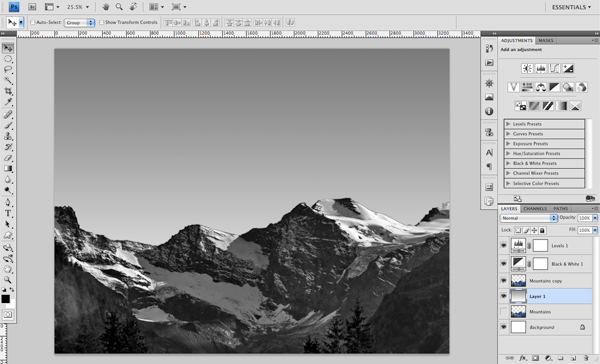This screenshot has width=600, height=364.
Task: Add a Levels adjustment from Adjustments panel
Action: coord(541,69)
